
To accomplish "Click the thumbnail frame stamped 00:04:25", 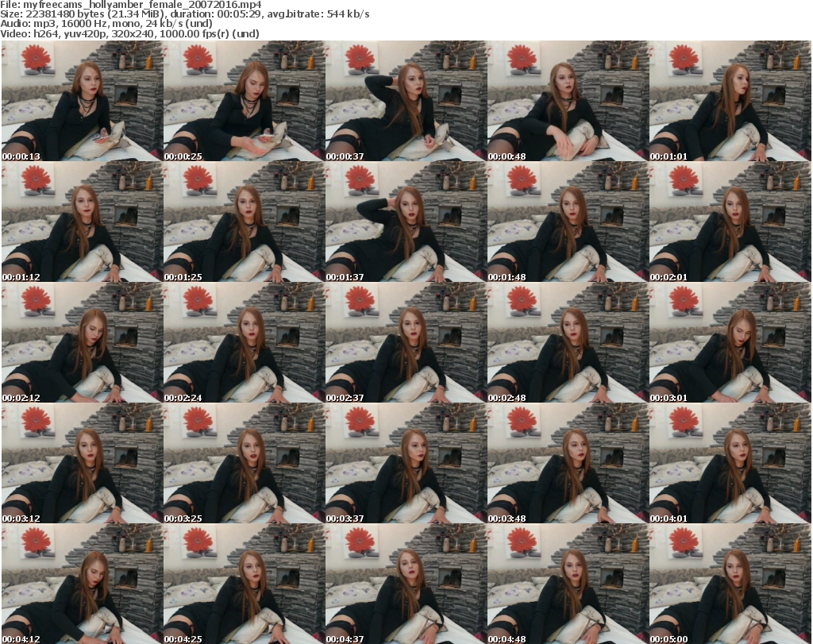I will point(245,584).
